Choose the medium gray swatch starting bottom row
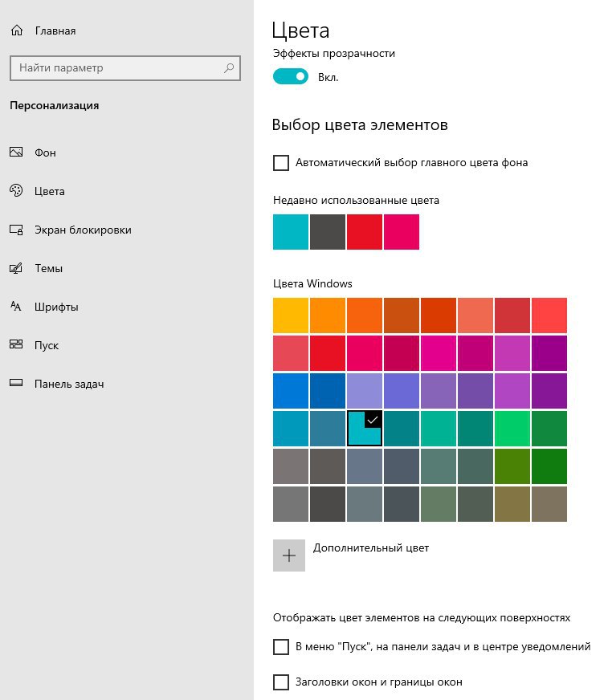This screenshot has height=700, width=608. (x=291, y=504)
